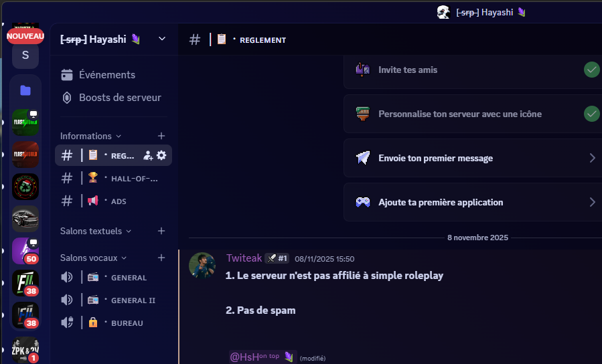Create a new channel in Salons textuels
This screenshot has width=602, height=364.
(x=161, y=231)
